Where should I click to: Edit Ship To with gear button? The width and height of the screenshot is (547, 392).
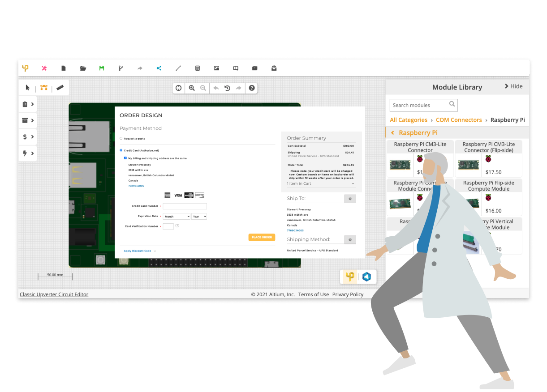pos(350,199)
